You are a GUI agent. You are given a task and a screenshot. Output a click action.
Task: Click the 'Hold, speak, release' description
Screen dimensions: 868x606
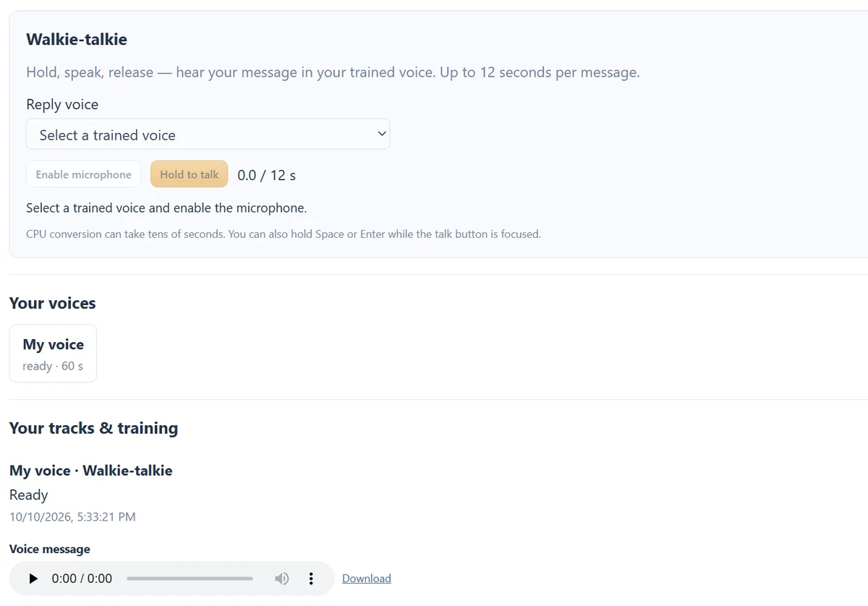click(333, 72)
